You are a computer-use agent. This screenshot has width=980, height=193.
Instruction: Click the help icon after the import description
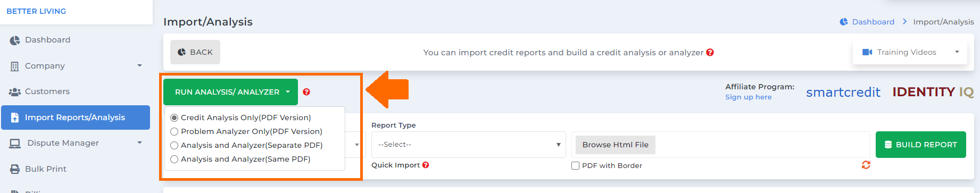point(710,53)
